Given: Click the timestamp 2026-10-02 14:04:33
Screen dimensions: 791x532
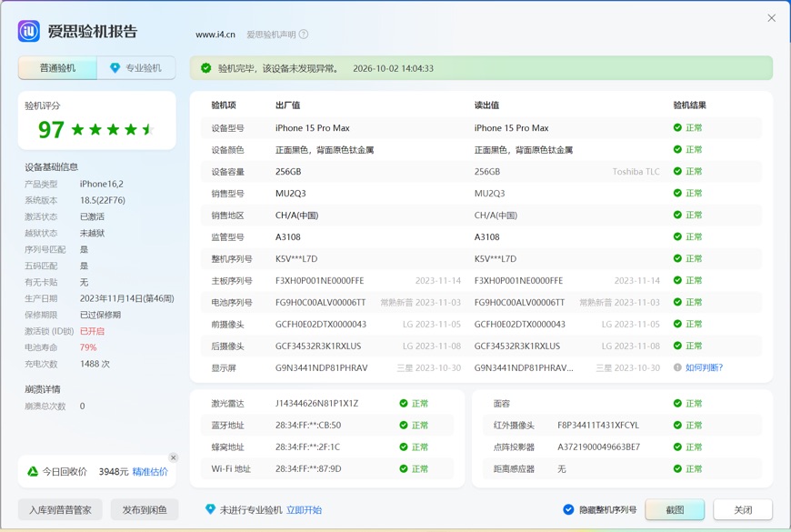Looking at the screenshot, I should tap(393, 68).
